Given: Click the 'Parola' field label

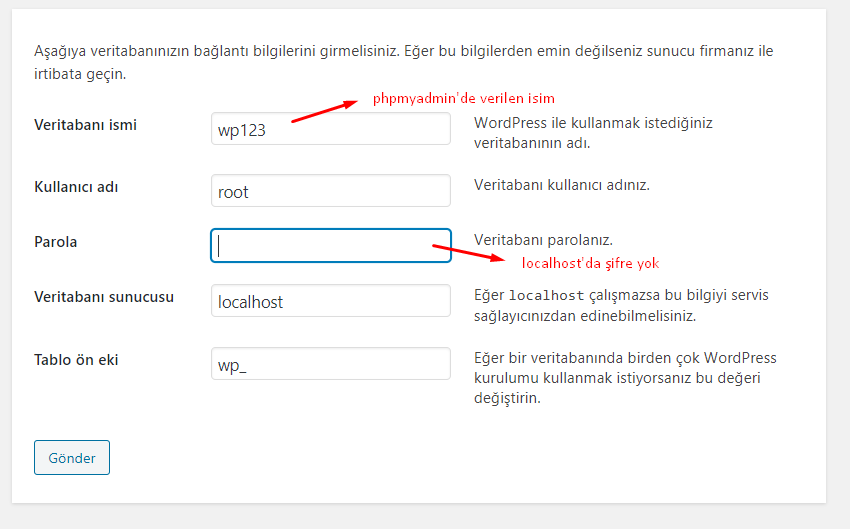Looking at the screenshot, I should click(56, 242).
